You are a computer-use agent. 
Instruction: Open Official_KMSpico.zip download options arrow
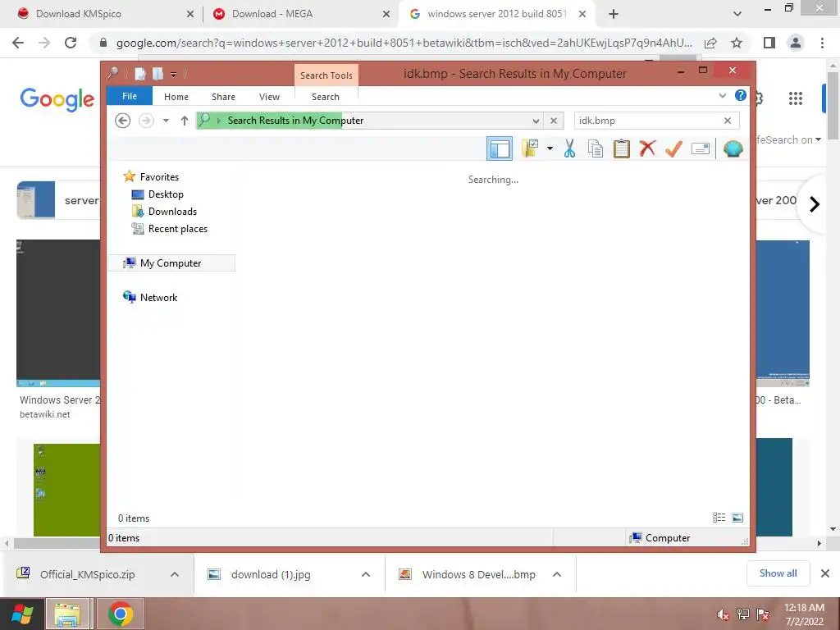pyautogui.click(x=175, y=574)
